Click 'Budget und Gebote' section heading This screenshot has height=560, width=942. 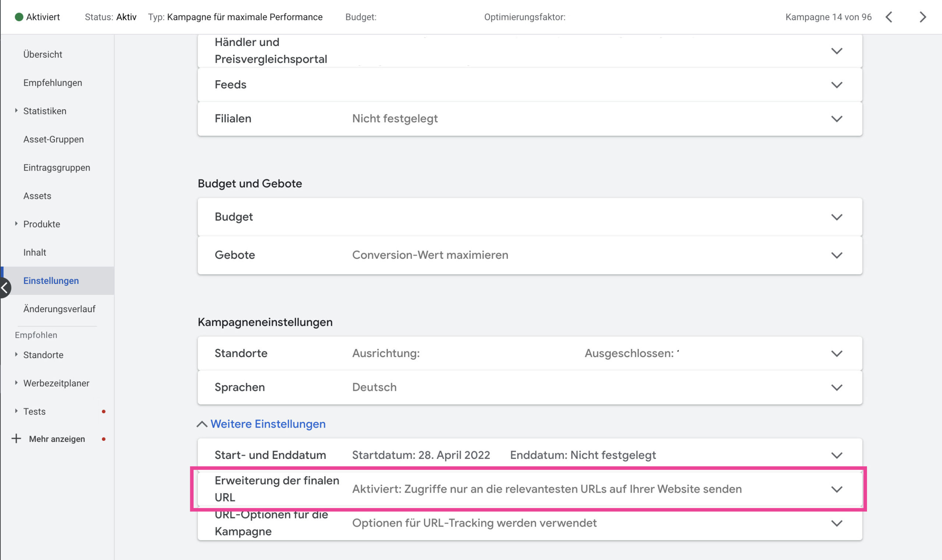coord(249,184)
